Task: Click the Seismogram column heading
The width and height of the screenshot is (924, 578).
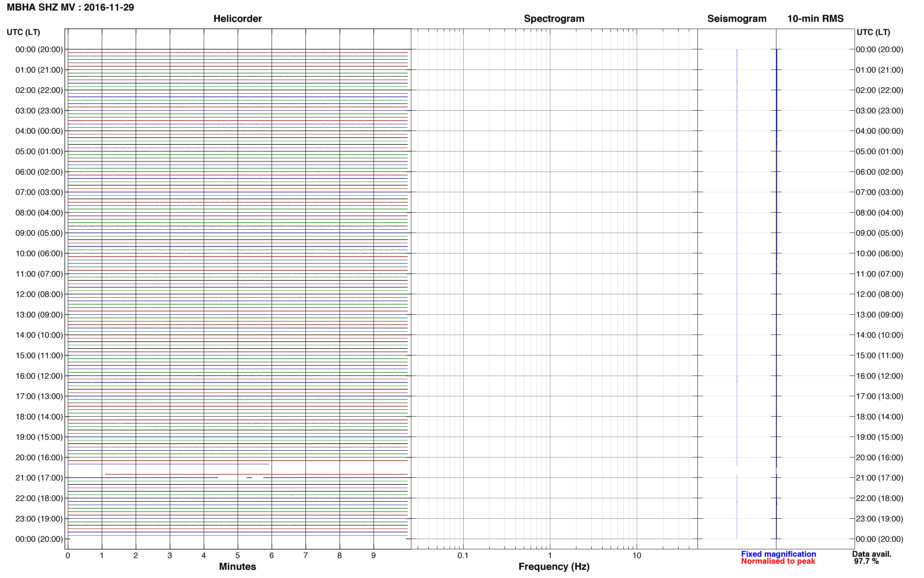Action: click(x=737, y=19)
